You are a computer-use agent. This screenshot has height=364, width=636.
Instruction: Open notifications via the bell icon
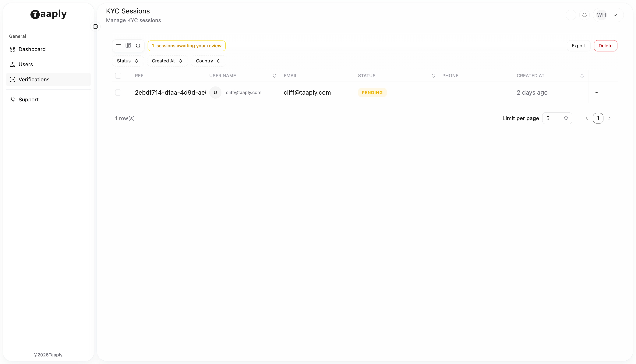tap(585, 15)
